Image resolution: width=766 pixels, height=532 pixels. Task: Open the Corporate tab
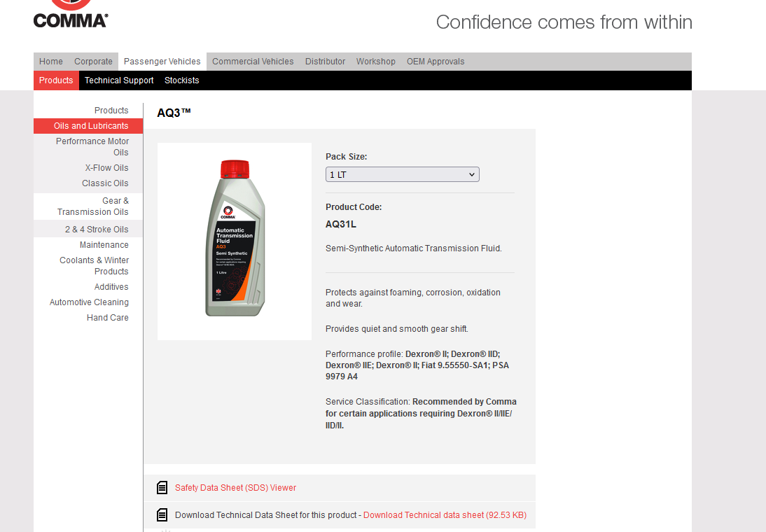pyautogui.click(x=93, y=62)
